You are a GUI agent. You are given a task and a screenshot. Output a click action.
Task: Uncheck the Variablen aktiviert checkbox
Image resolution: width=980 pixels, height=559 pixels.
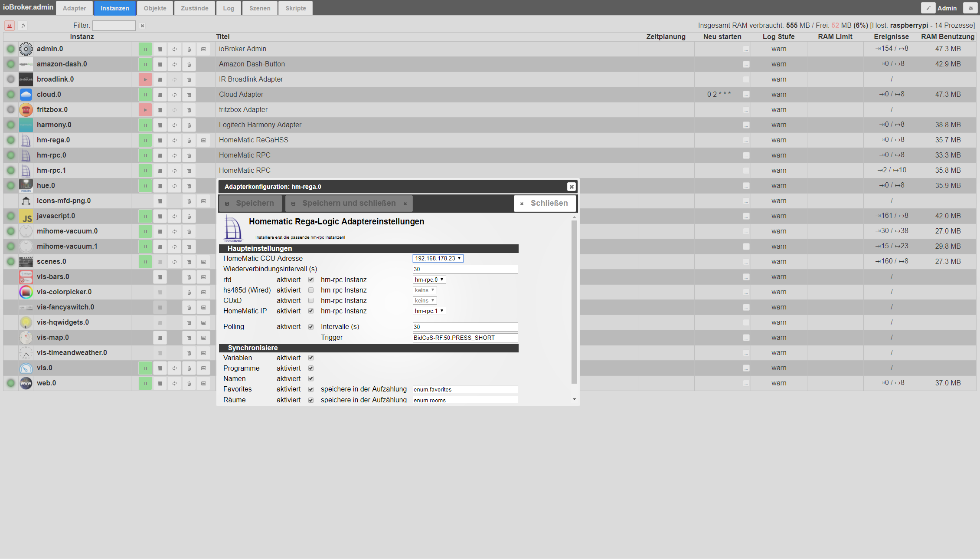(311, 358)
